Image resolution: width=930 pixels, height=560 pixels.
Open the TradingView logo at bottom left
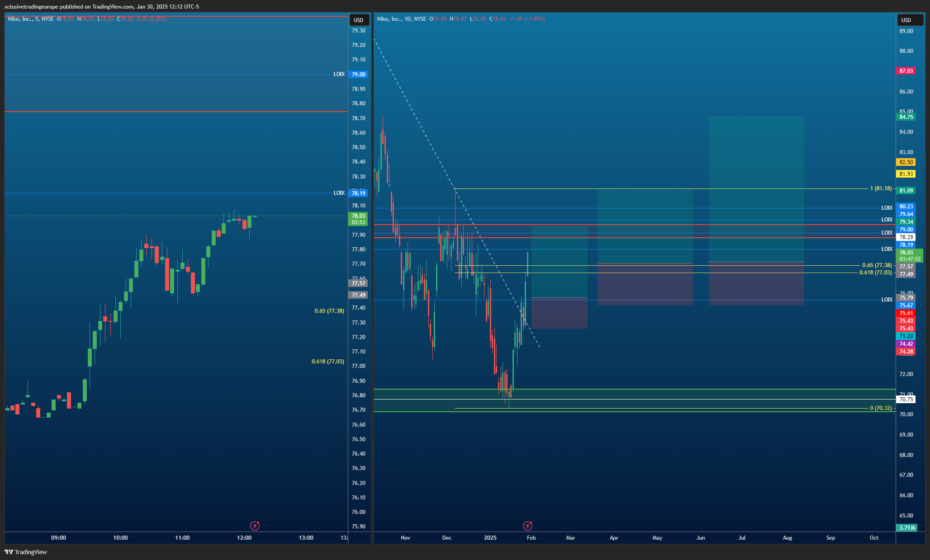point(26,552)
